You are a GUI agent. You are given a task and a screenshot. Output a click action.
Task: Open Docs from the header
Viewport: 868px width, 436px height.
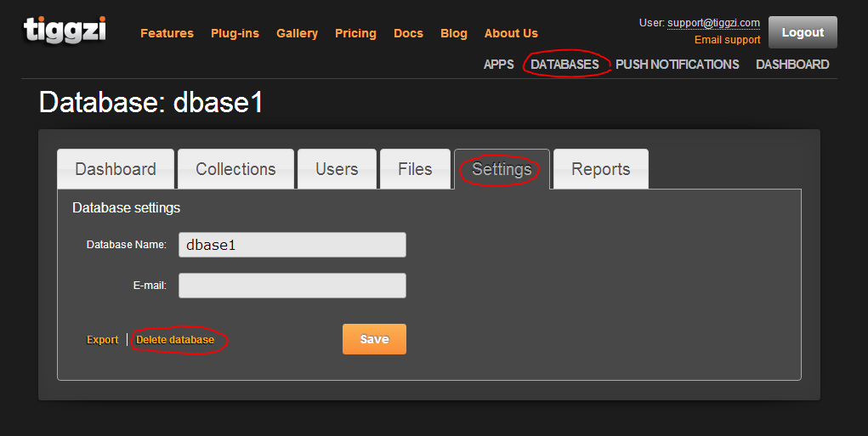[x=408, y=33]
